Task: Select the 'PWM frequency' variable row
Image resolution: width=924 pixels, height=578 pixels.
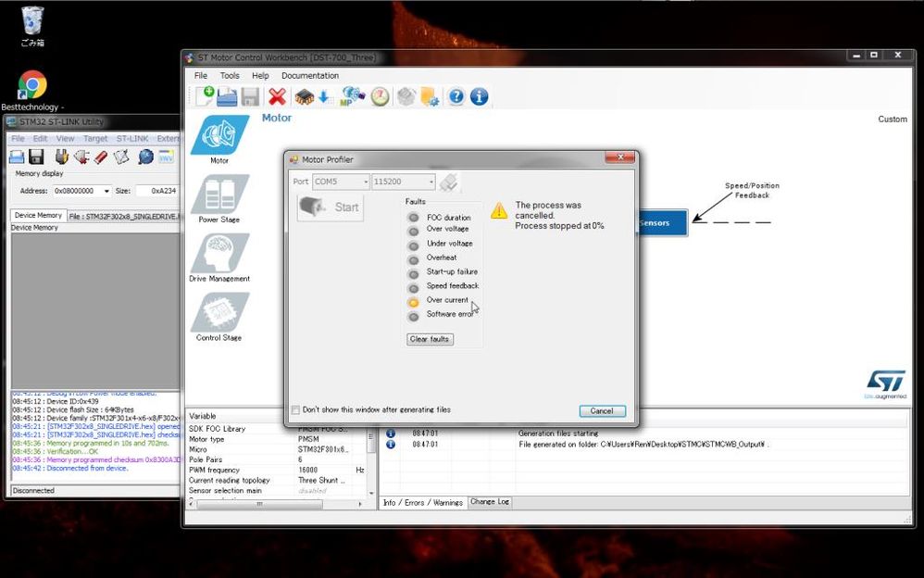Action: tap(277, 470)
